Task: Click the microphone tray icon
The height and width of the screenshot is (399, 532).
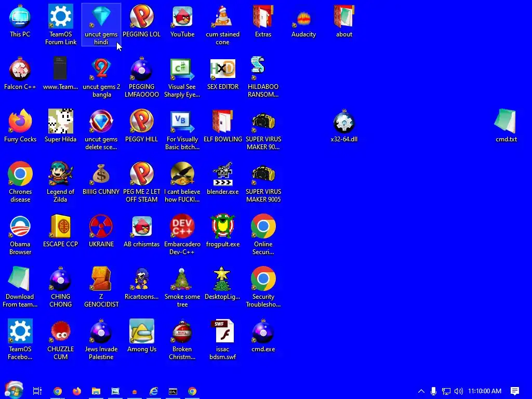Action: (x=433, y=391)
